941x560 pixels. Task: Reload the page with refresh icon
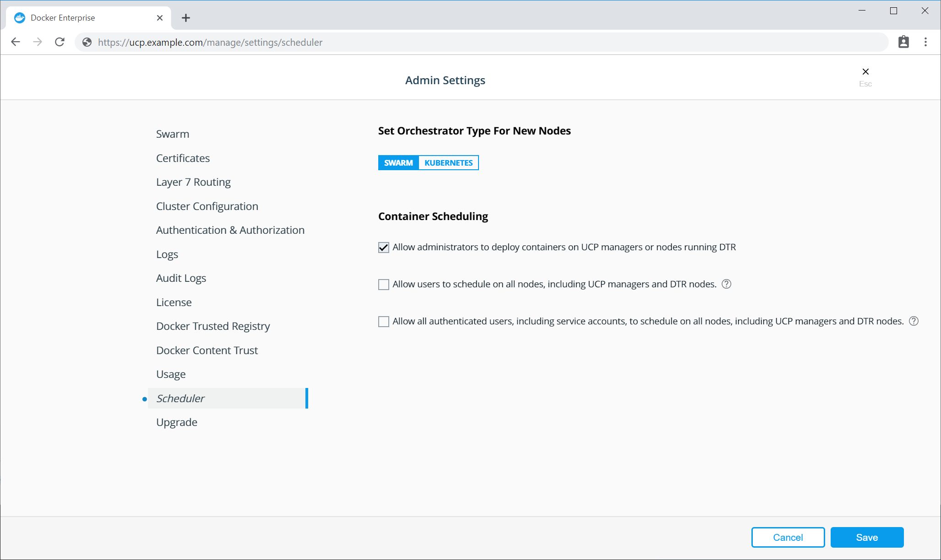click(x=60, y=42)
